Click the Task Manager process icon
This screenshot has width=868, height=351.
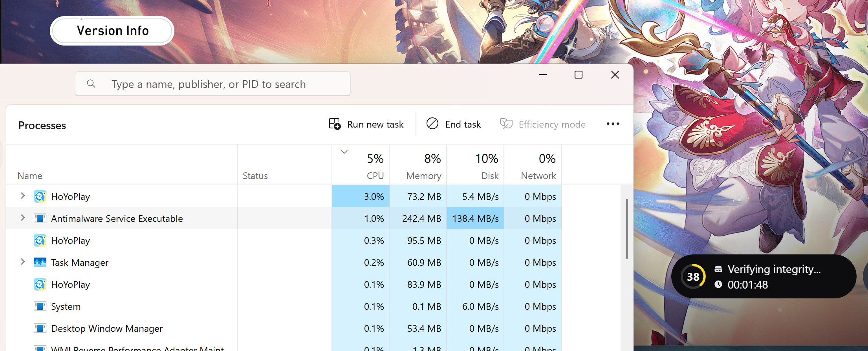(40, 262)
